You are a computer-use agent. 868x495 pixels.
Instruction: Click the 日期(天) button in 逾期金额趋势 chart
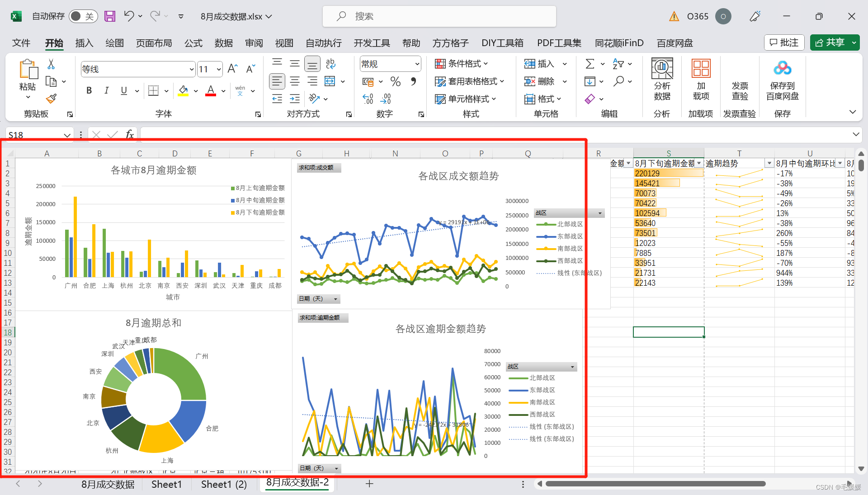click(319, 468)
